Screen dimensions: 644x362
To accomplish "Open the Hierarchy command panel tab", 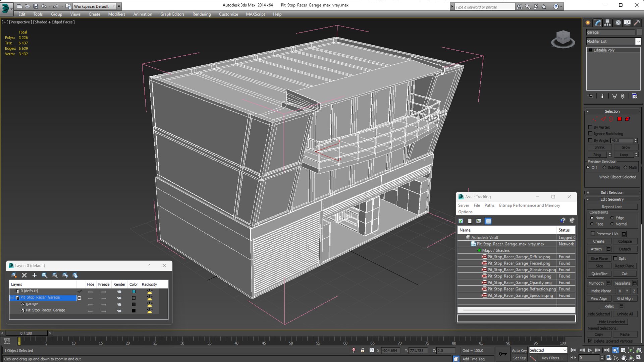I will click(x=607, y=23).
